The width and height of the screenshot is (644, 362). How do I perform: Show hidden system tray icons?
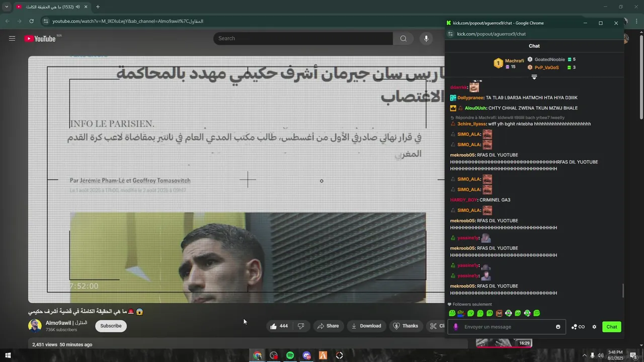pyautogui.click(x=585, y=355)
